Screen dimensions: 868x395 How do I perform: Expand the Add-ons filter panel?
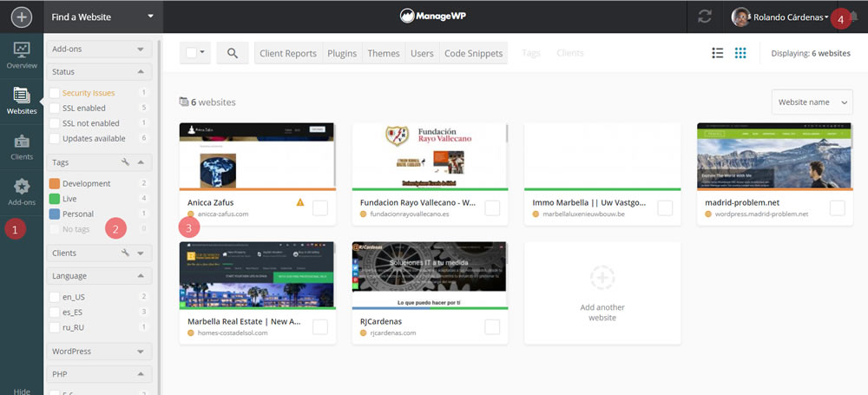tap(99, 49)
